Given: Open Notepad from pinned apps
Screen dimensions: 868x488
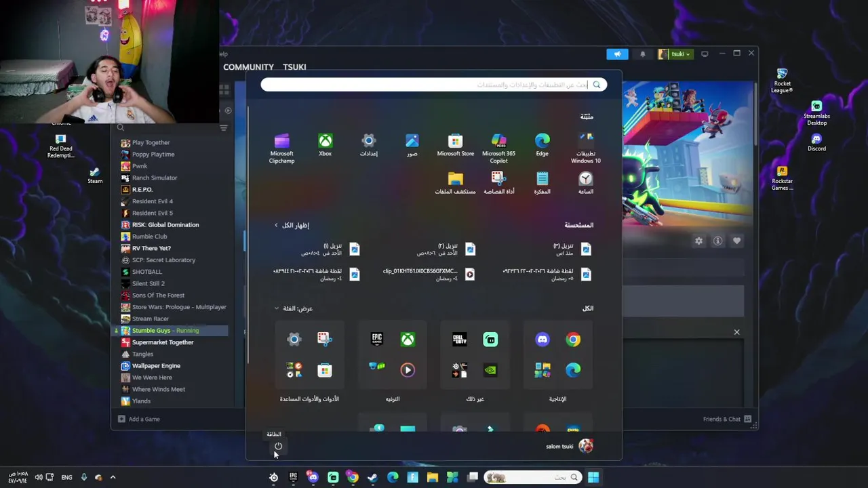Looking at the screenshot, I should point(542,183).
